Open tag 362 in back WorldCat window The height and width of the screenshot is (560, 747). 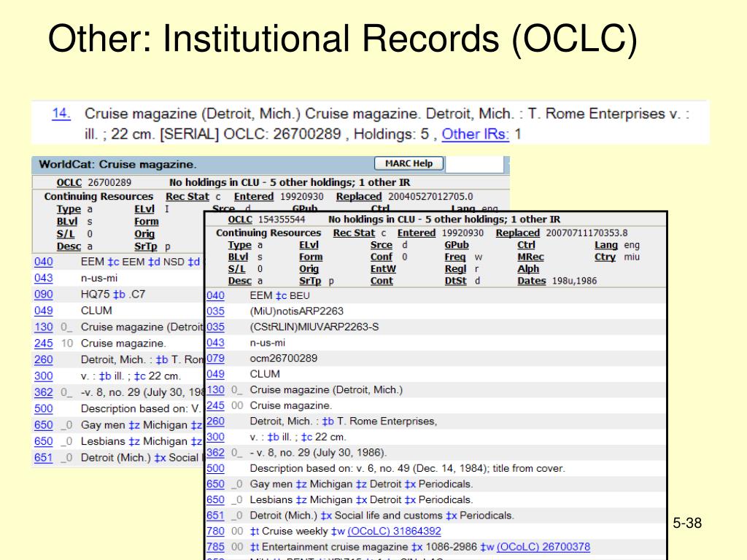[43, 392]
